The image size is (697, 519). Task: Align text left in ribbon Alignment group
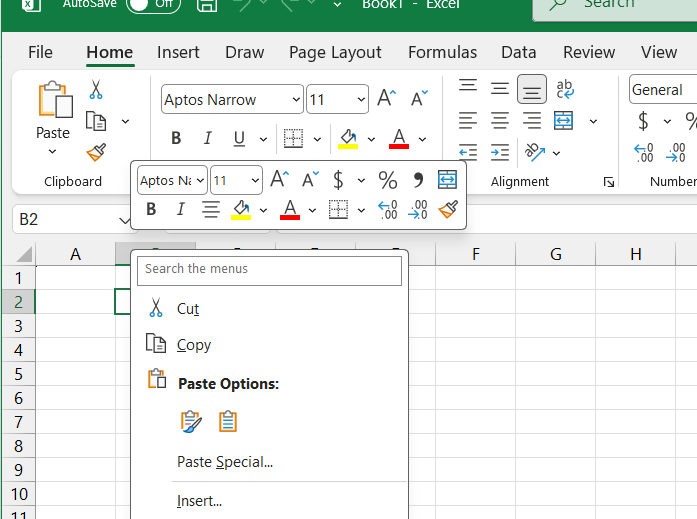coord(468,120)
